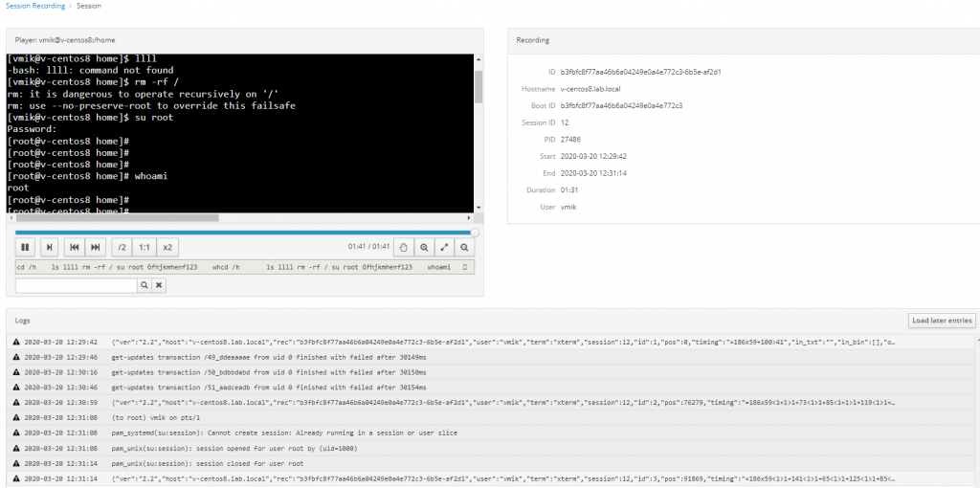The height and width of the screenshot is (488, 980).
Task: Load later log entries
Action: (x=942, y=321)
